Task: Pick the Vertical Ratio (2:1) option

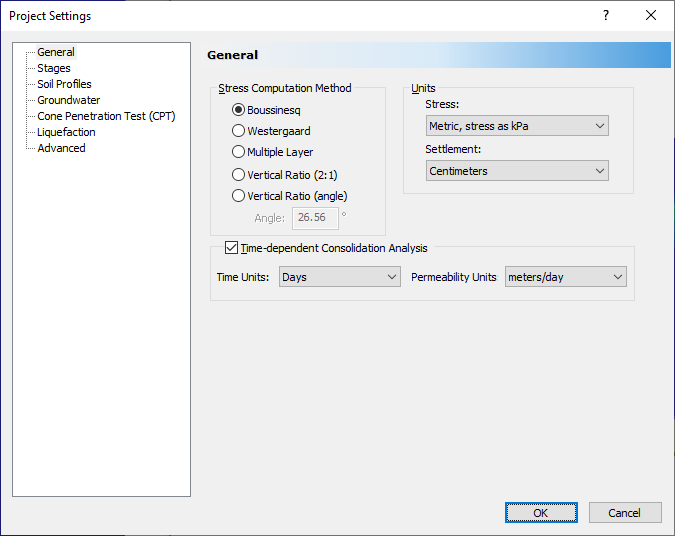Action: 238,174
